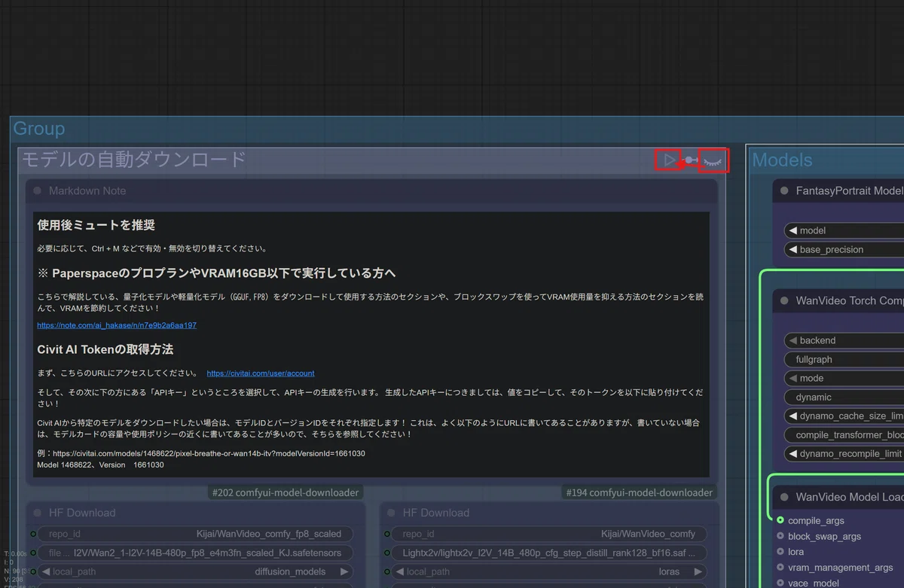
Task: Click the vram_management_args input port
Action: tap(780, 568)
